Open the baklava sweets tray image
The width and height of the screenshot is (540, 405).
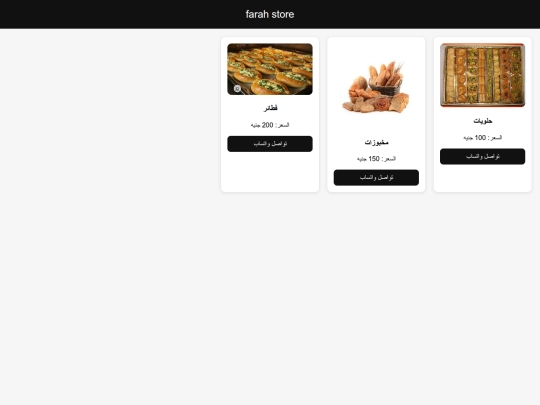[x=482, y=75]
